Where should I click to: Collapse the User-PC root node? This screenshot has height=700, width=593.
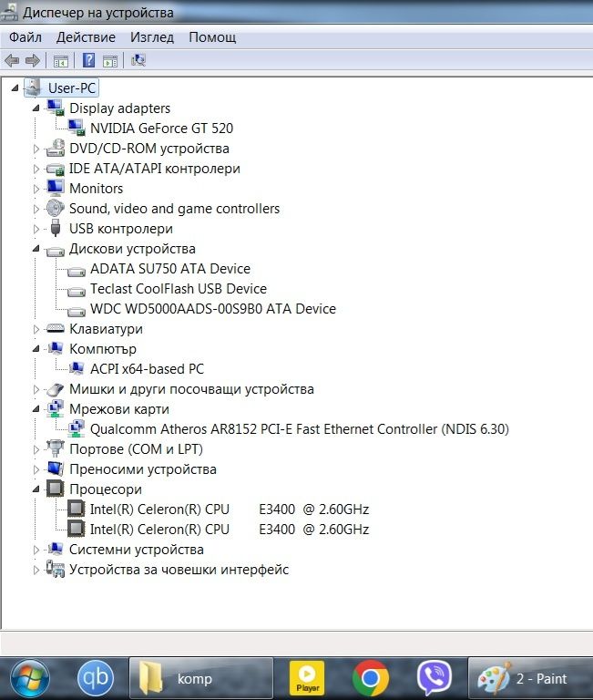(15, 87)
